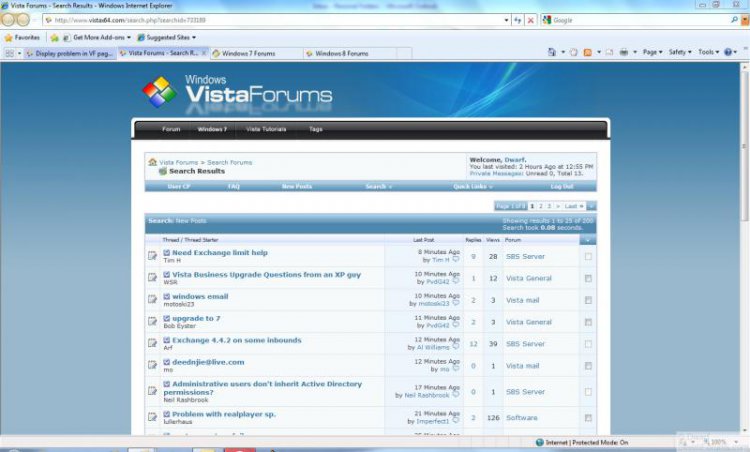Click the Home icon in command bar

click(551, 52)
